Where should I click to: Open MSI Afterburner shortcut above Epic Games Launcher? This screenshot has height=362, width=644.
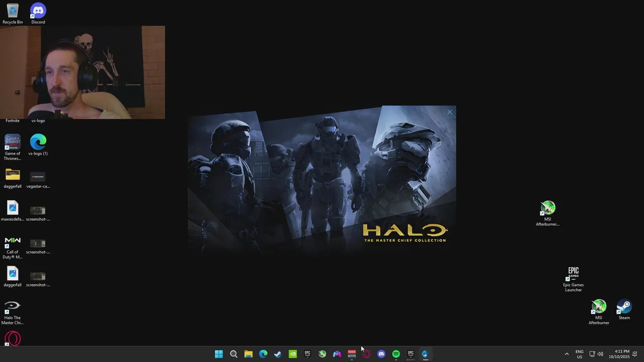coord(548,214)
